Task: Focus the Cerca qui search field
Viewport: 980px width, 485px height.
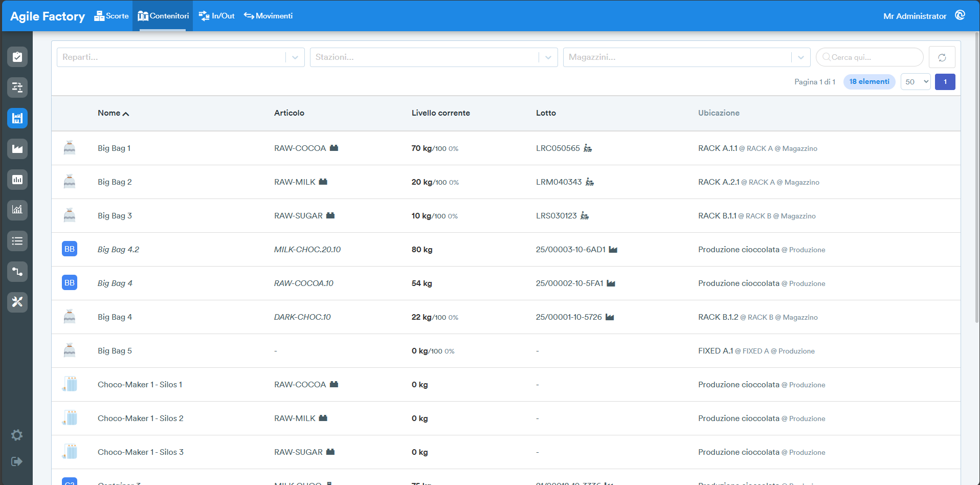Action: [x=870, y=57]
